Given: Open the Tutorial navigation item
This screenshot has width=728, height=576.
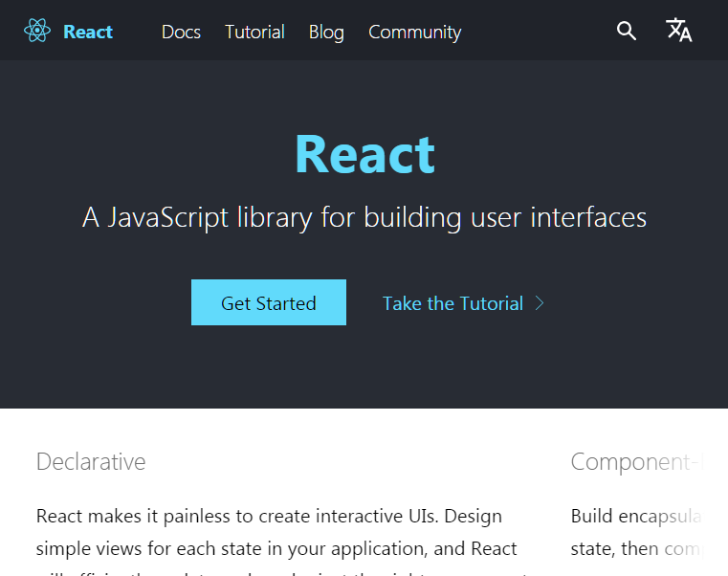Looking at the screenshot, I should [x=254, y=32].
